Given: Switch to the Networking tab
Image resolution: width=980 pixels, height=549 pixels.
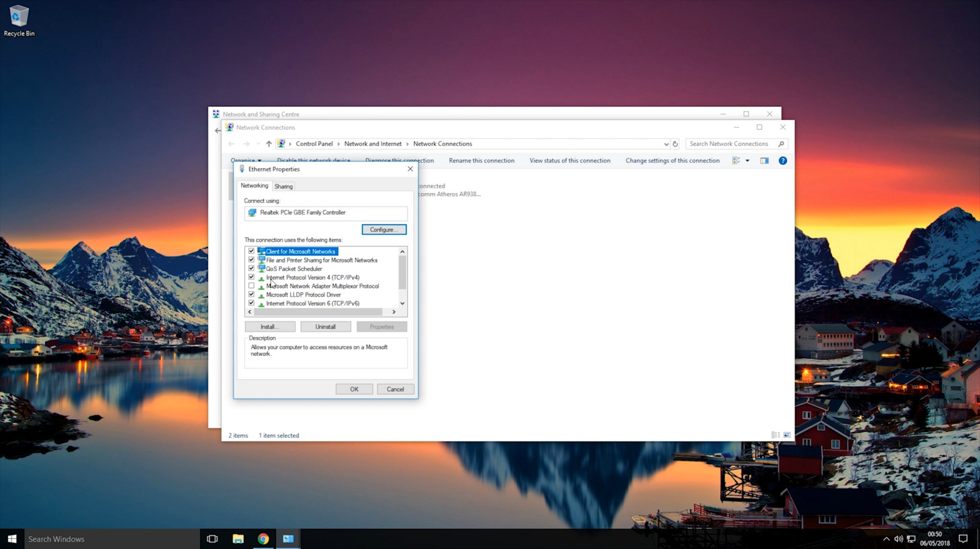Looking at the screenshot, I should 254,186.
